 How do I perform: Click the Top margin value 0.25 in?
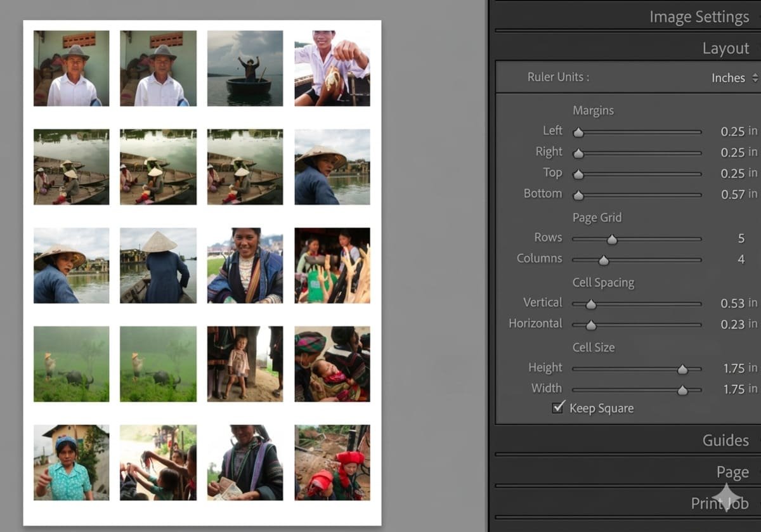[739, 173]
